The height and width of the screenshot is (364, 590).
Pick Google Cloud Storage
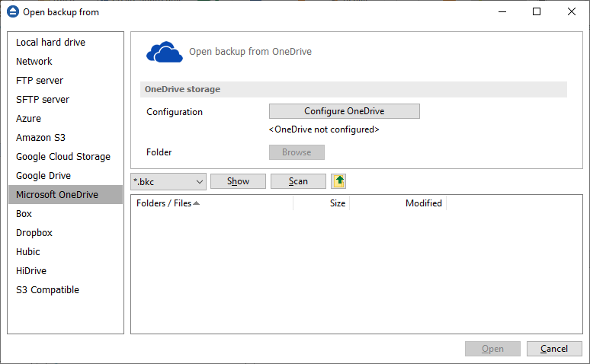pos(66,156)
